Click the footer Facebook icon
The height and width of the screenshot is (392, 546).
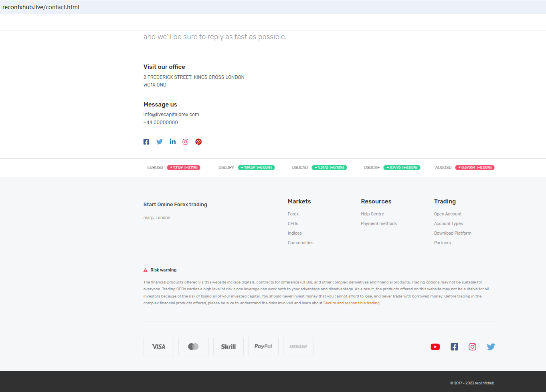(454, 347)
